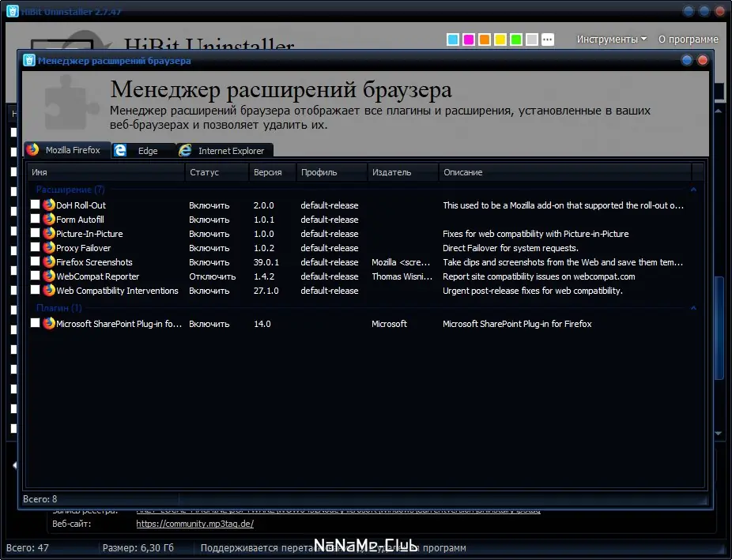Viewport: 732px width, 560px height.
Task: Click the main window scrollbar down arrow
Action: (719, 433)
